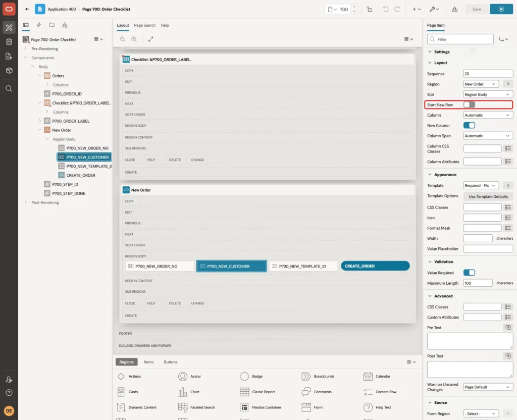Viewport: 517px width, 420px height.
Task: Switch to the Dynamic Actions lightning tab
Action: 38,25
